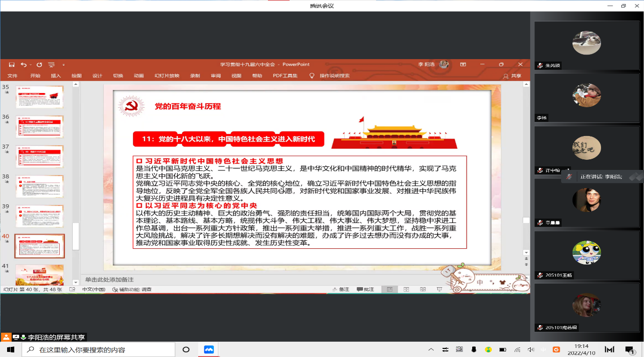The image size is (644, 357).
Task: Select Normal view button in status bar
Action: point(389,289)
